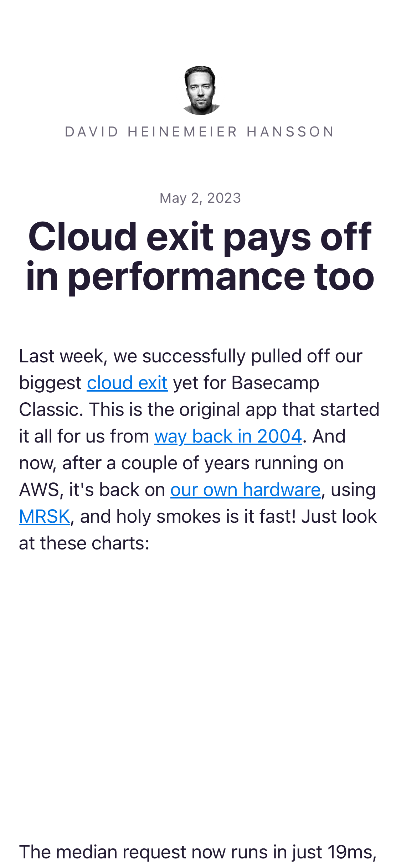Open the MRSK link
401x868 pixels.
45,517
